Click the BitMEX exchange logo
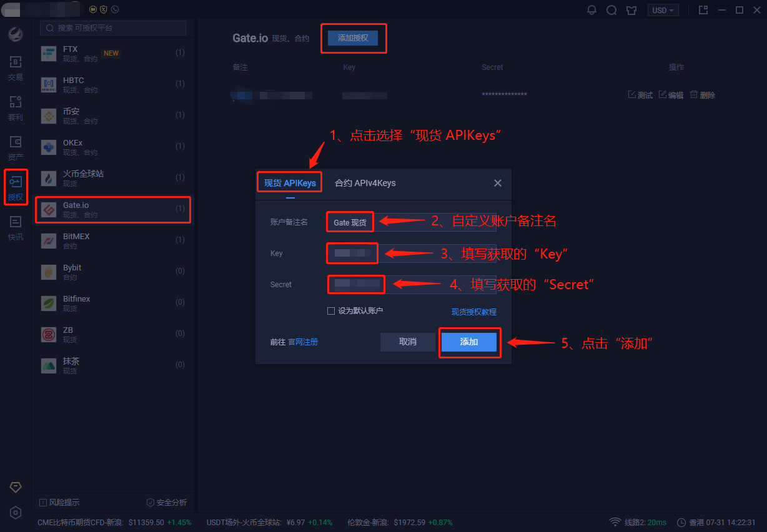The image size is (767, 532). pos(49,241)
